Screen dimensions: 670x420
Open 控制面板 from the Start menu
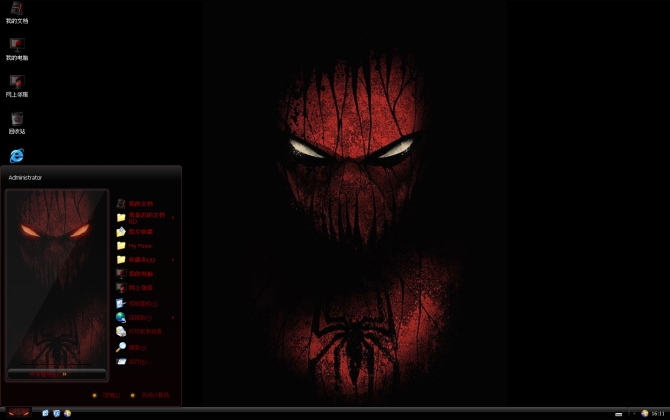140,303
